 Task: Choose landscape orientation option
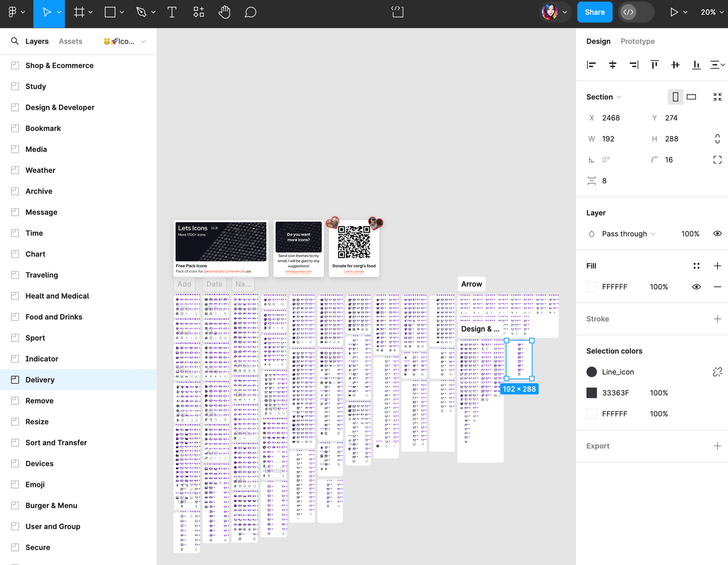691,97
